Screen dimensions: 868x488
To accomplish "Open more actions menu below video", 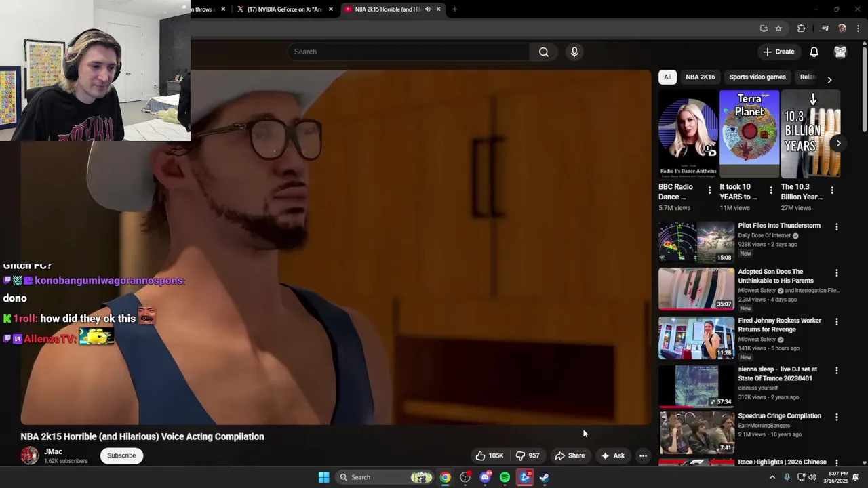I will tap(643, 455).
